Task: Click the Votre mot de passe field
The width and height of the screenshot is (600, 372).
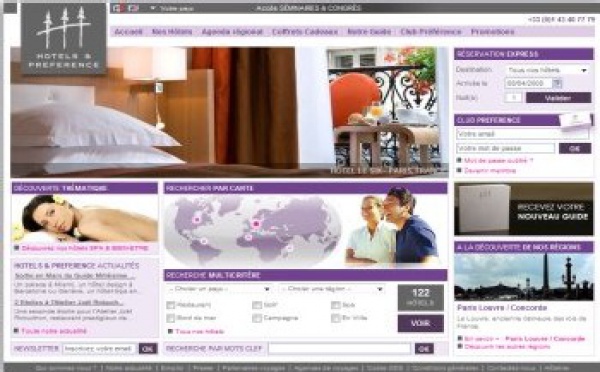Action: coord(505,148)
